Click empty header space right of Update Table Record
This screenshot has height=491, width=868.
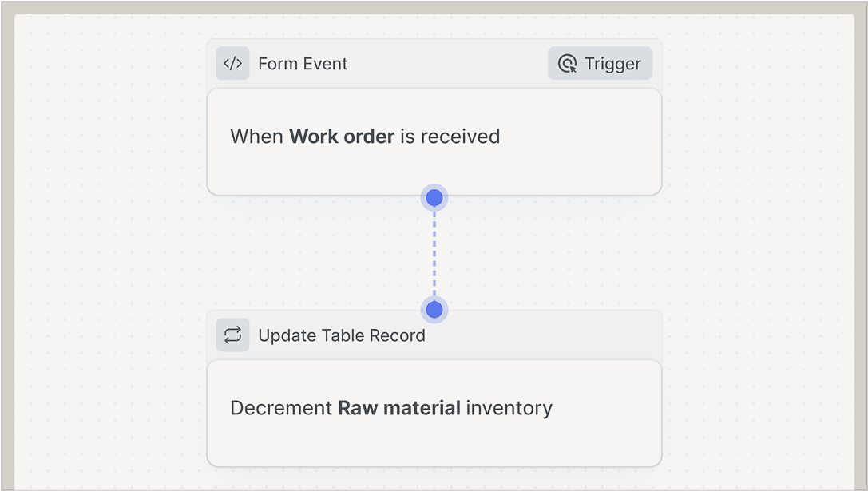click(x=551, y=335)
